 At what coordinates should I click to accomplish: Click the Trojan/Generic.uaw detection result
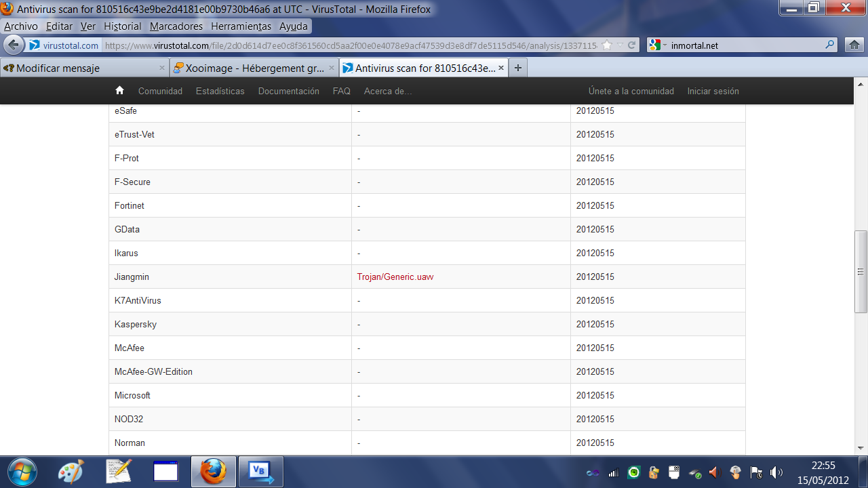click(395, 277)
